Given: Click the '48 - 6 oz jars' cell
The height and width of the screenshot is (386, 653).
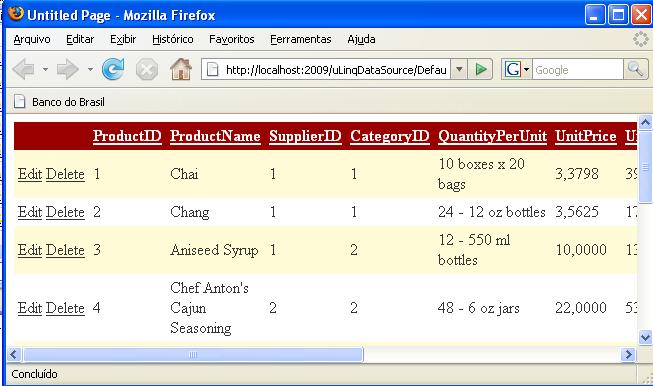Looking at the screenshot, I should (479, 308).
